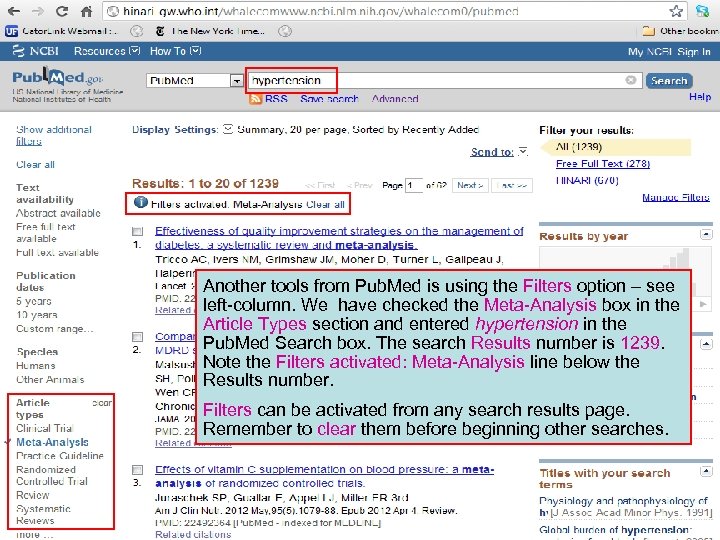Open The New York Times bookmark
Image resolution: width=720 pixels, height=540 pixels.
(x=210, y=31)
